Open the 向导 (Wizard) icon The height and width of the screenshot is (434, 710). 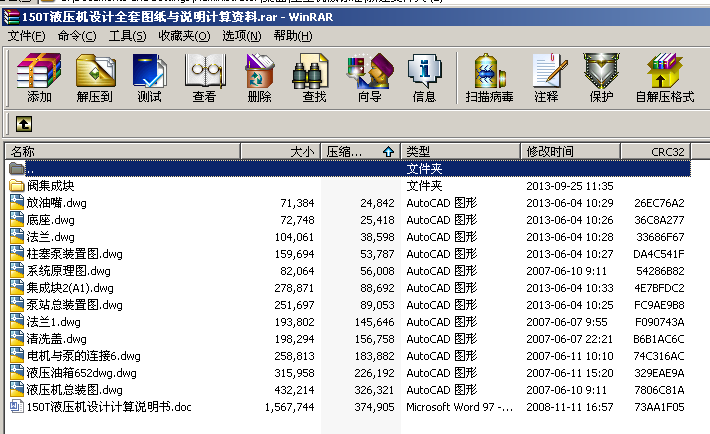pyautogui.click(x=369, y=78)
